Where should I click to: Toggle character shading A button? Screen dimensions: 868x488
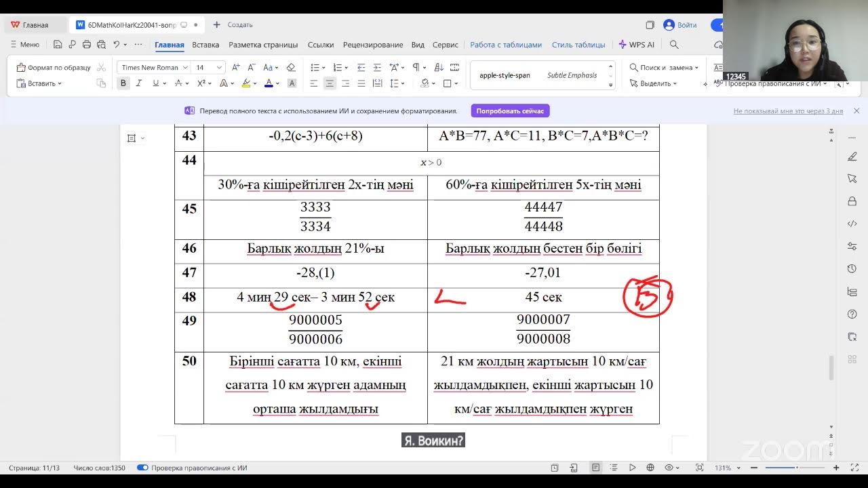[292, 83]
